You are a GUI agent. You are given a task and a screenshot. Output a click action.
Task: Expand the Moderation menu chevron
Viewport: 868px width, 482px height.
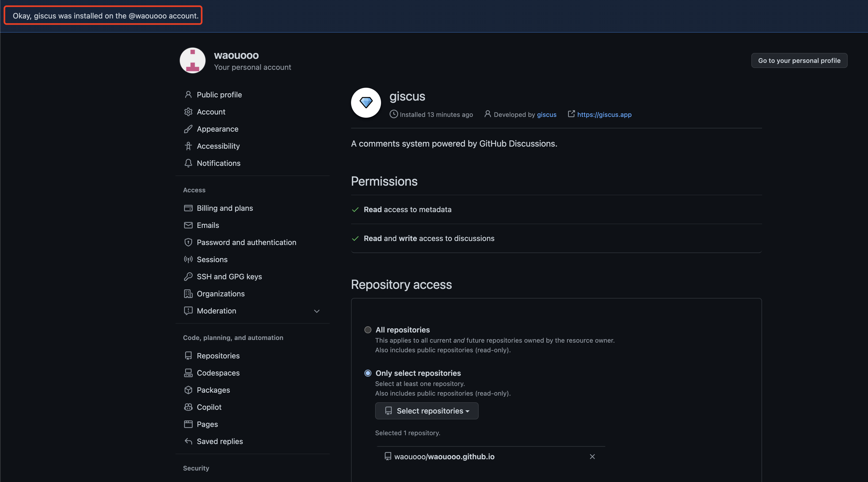click(x=316, y=311)
